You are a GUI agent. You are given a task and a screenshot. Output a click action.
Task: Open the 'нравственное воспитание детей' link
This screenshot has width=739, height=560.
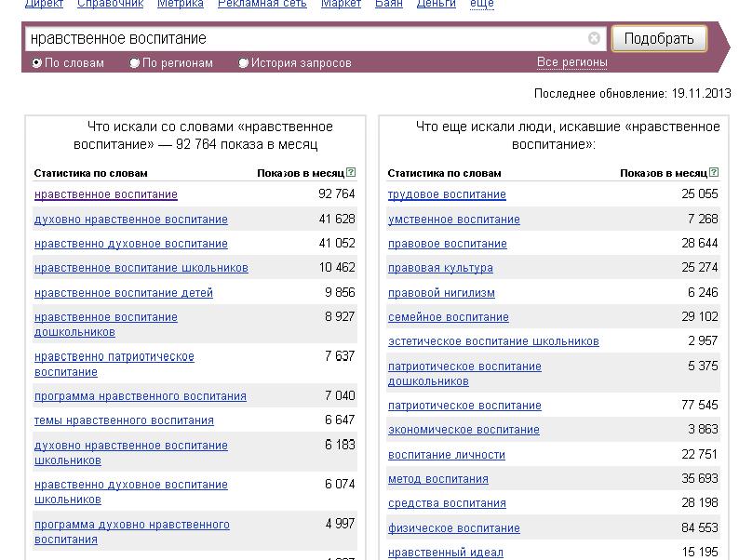(x=124, y=292)
